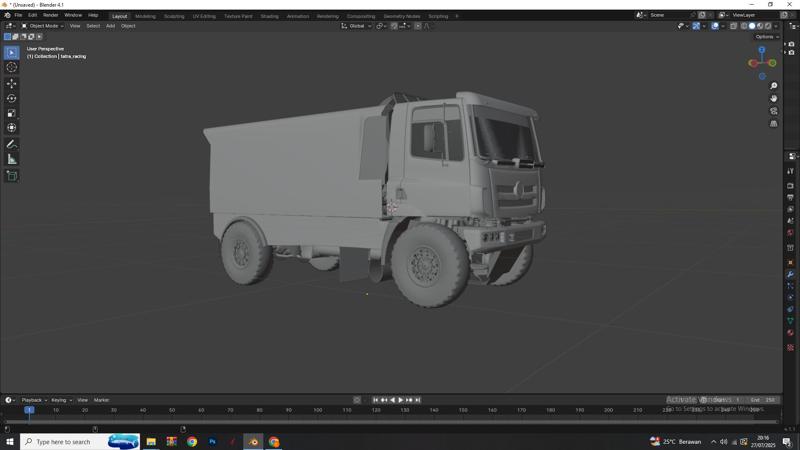The height and width of the screenshot is (450, 800).
Task: Open the pivot point dropdown
Action: coord(382,26)
